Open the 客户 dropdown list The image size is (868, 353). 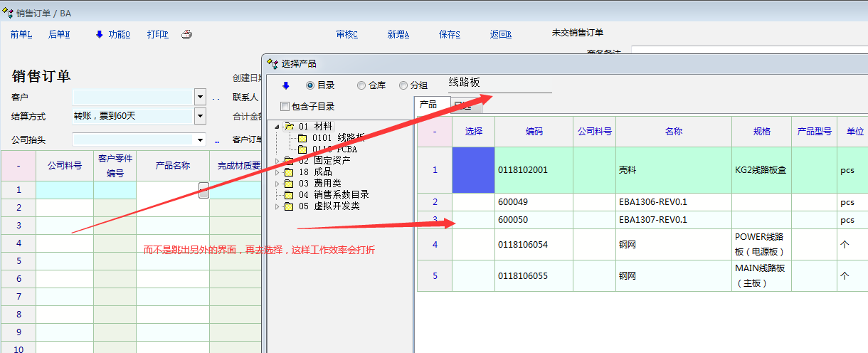point(200,97)
